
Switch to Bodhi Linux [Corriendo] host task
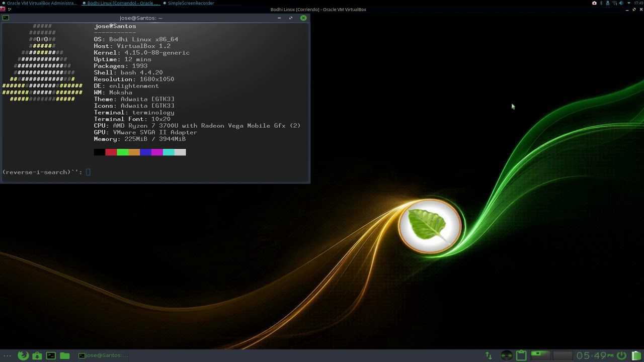[x=121, y=3]
